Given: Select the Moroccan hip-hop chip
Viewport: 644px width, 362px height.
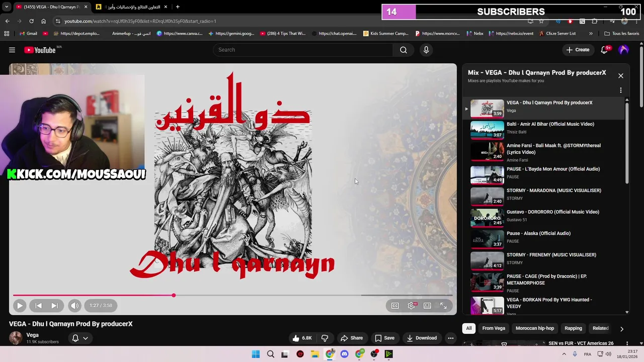Looking at the screenshot, I should (535, 328).
